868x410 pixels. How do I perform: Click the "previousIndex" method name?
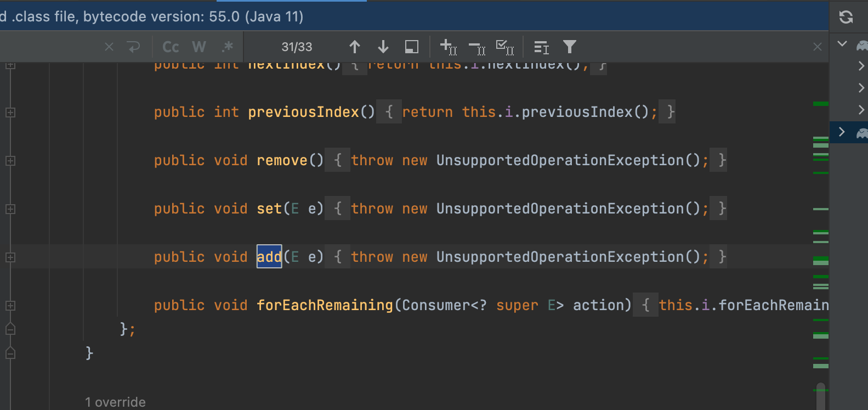click(303, 113)
